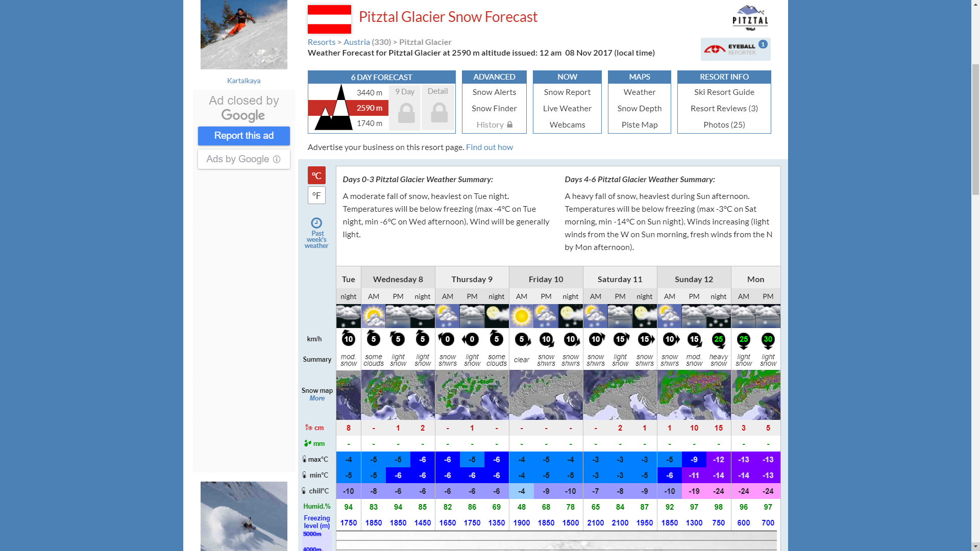The image size is (980, 551).
Task: Click the Pitztal resort logo
Action: [x=750, y=18]
